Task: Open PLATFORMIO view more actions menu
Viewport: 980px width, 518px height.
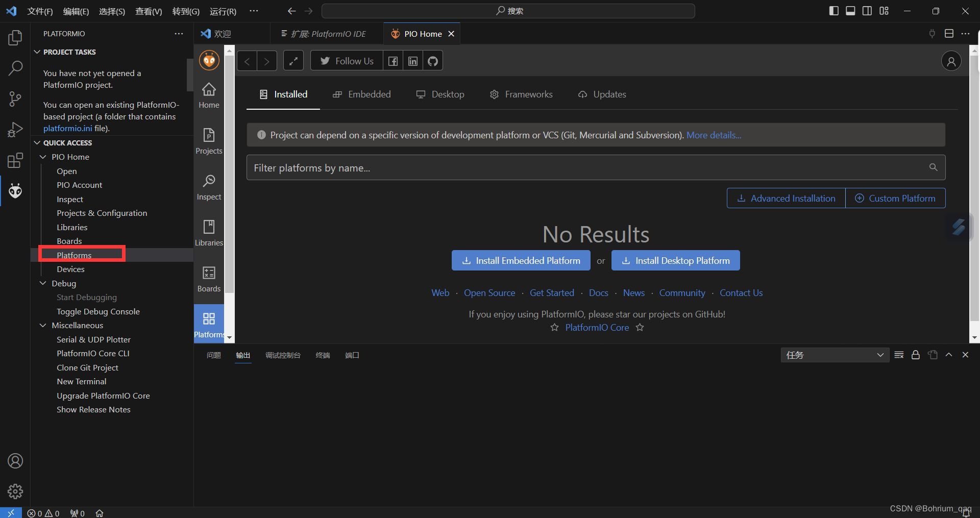Action: pyautogui.click(x=179, y=34)
